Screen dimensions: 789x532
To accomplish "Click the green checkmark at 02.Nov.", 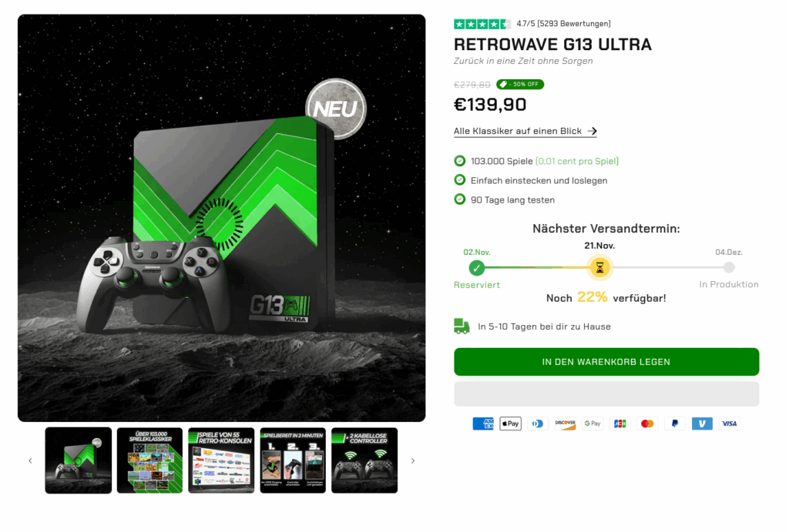I will point(476,268).
